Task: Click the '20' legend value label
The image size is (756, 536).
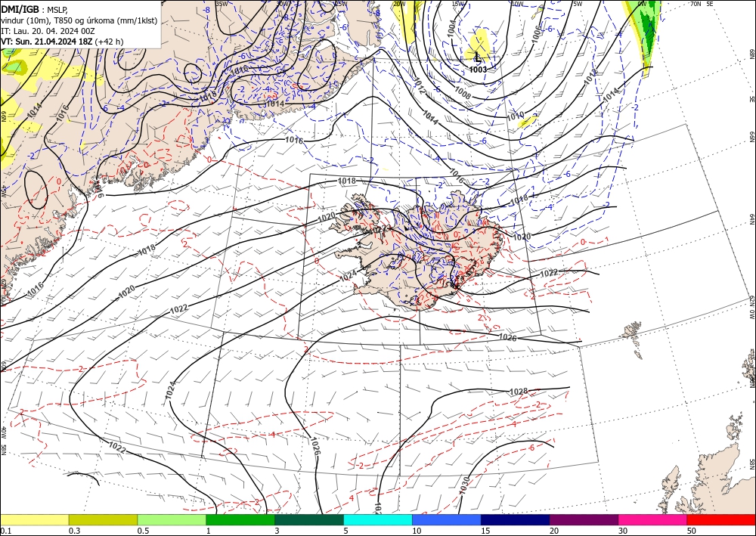Action: (x=554, y=531)
